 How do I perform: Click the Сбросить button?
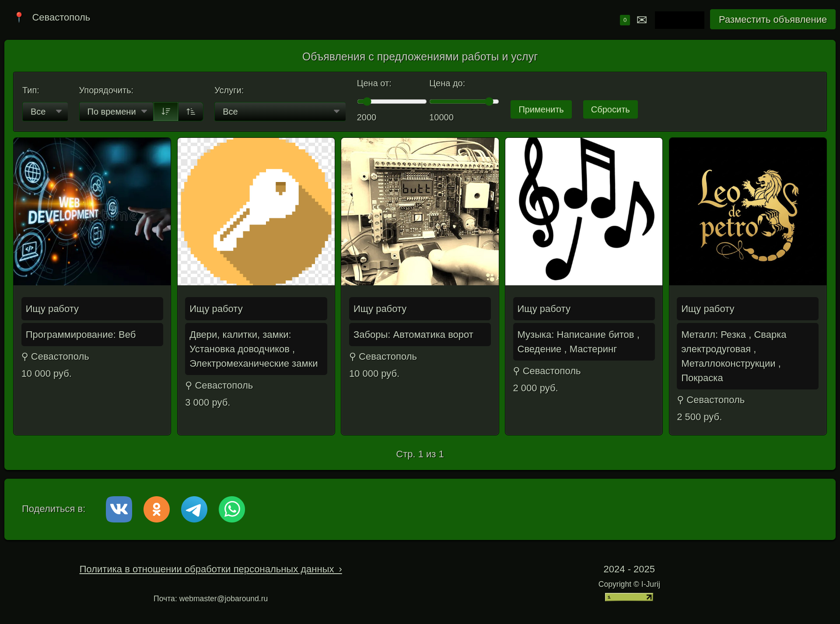coord(610,109)
